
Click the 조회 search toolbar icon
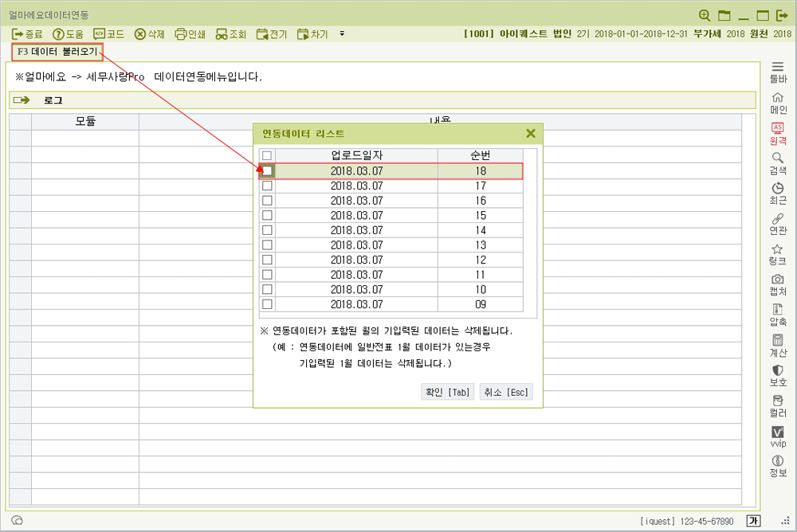coord(231,34)
